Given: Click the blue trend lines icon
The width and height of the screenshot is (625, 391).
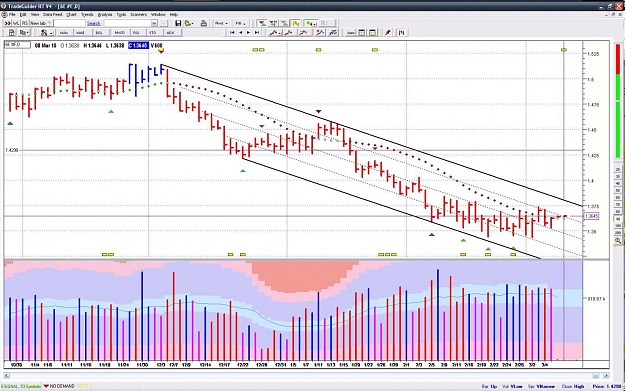Looking at the screenshot, I should pyautogui.click(x=333, y=33).
